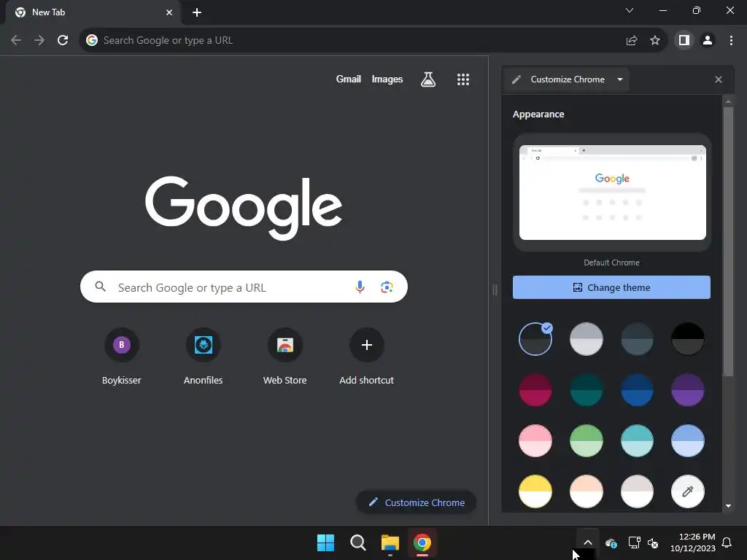Open a new tab with plus button

click(x=197, y=12)
